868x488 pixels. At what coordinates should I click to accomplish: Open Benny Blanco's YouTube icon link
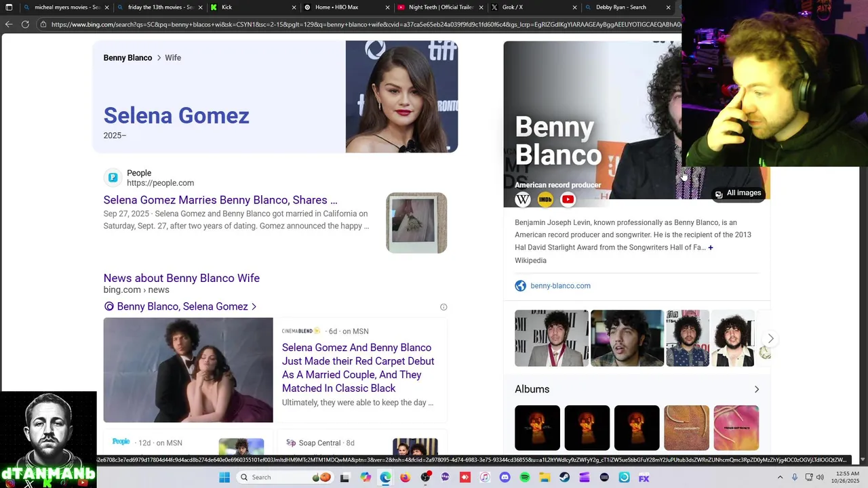[x=568, y=199]
